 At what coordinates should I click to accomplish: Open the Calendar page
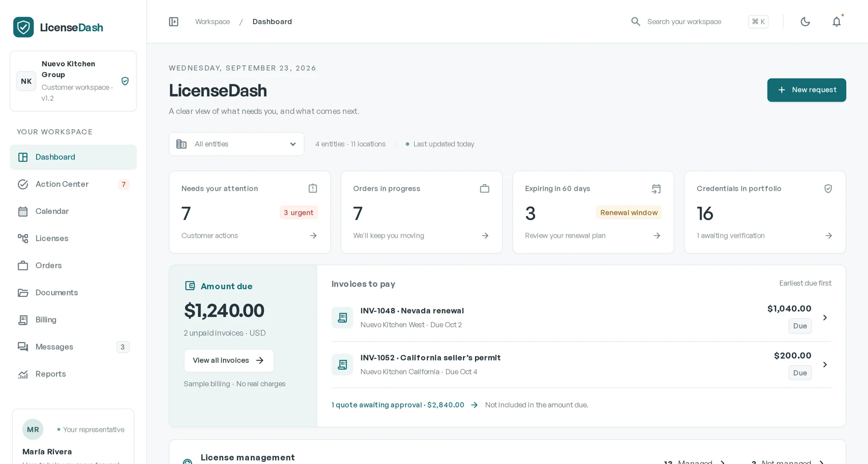[x=73, y=211]
